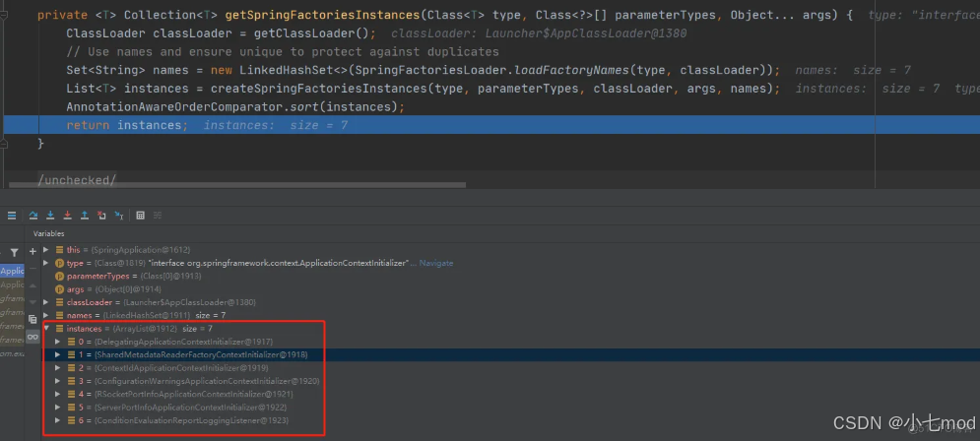This screenshot has height=441, width=980.
Task: Fold the method at the signature gutter marker
Action: 4,15
